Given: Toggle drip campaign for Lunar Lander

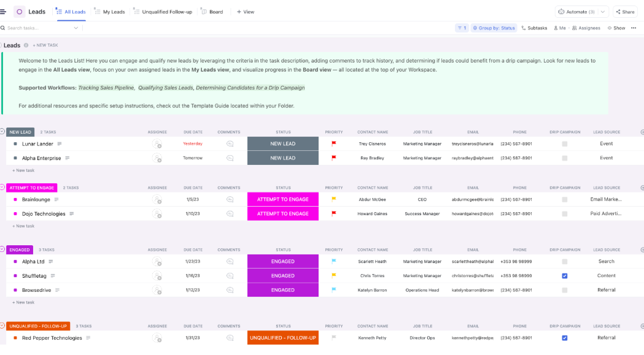Looking at the screenshot, I should pyautogui.click(x=565, y=144).
